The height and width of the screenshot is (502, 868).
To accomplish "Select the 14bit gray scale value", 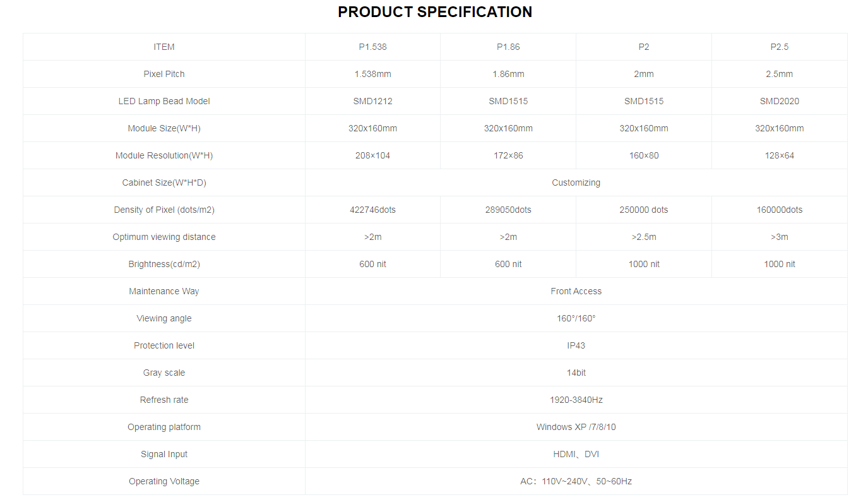I will pos(576,373).
